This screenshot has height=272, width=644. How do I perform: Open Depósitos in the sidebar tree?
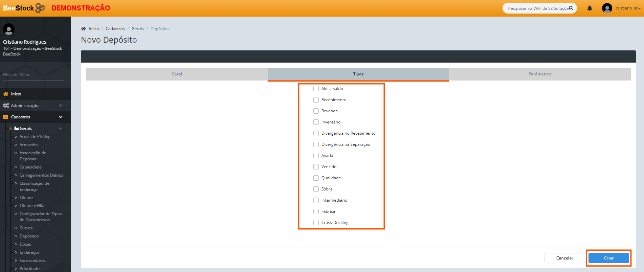pos(29,236)
